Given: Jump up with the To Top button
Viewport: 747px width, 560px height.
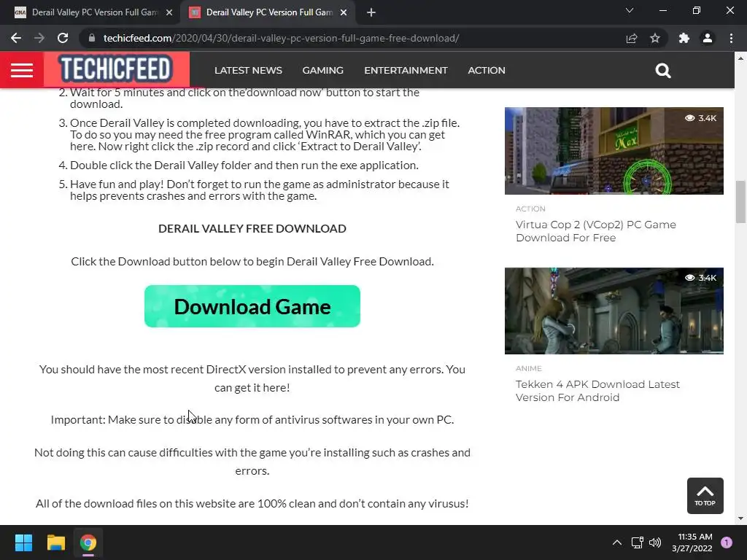Looking at the screenshot, I should (705, 495).
